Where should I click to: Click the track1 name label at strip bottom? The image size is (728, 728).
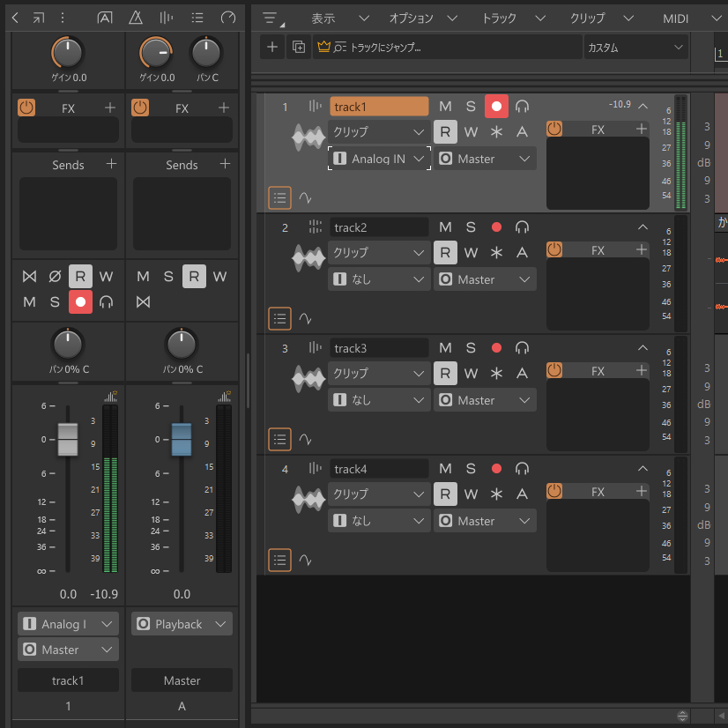(x=68, y=680)
